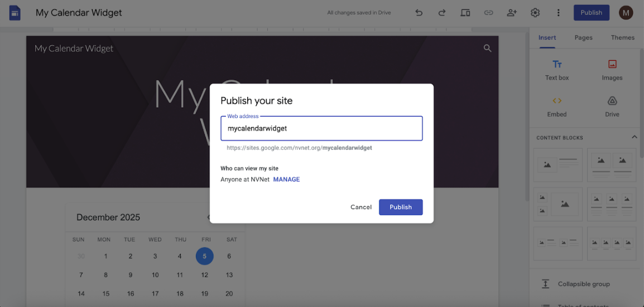
Task: Click the Google Sites logo icon
Action: click(x=15, y=13)
